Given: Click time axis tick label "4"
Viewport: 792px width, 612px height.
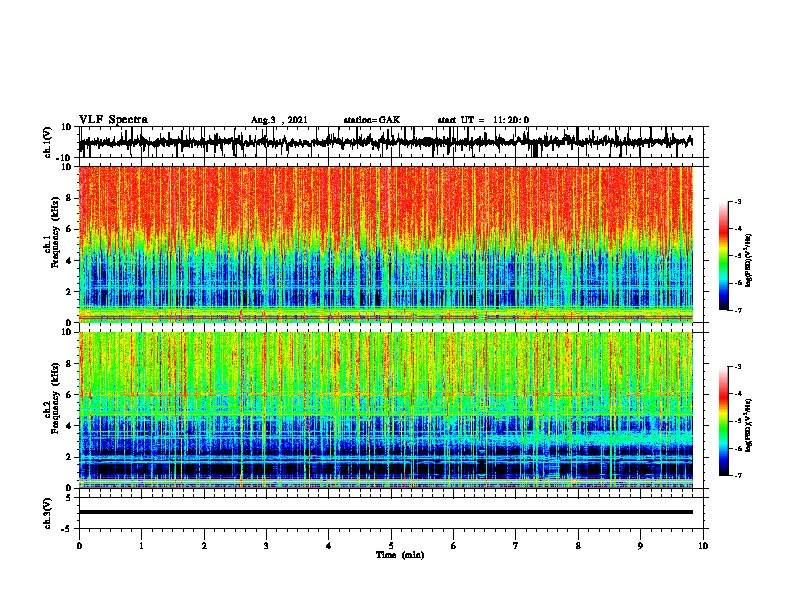Looking at the screenshot, I should (329, 546).
